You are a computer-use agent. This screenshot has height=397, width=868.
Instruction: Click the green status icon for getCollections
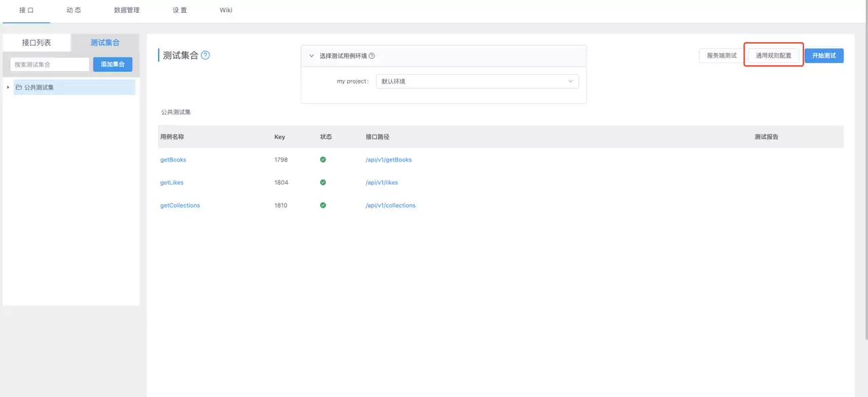click(323, 205)
